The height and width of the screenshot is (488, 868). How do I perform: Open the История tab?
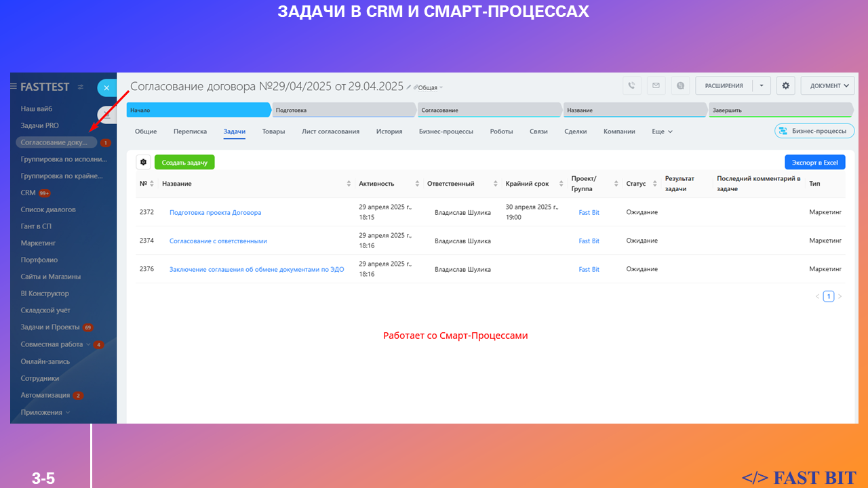coord(389,131)
